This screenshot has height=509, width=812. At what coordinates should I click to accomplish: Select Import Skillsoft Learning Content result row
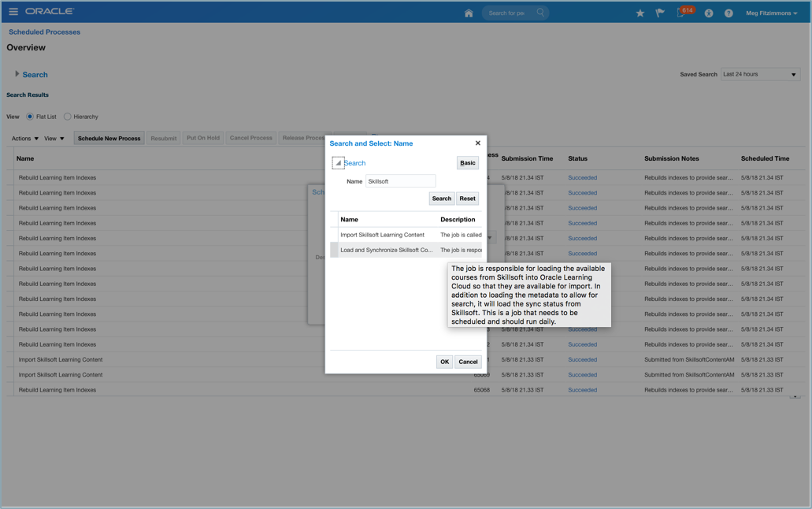pos(406,235)
